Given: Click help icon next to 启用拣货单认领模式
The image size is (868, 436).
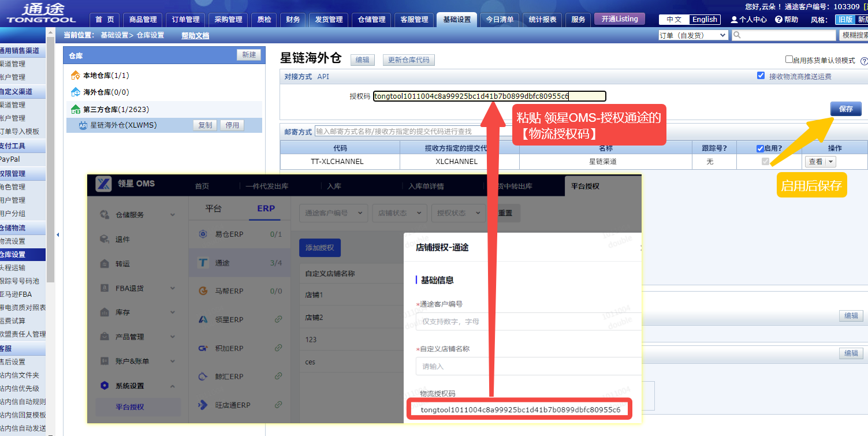Looking at the screenshot, I should 864,61.
